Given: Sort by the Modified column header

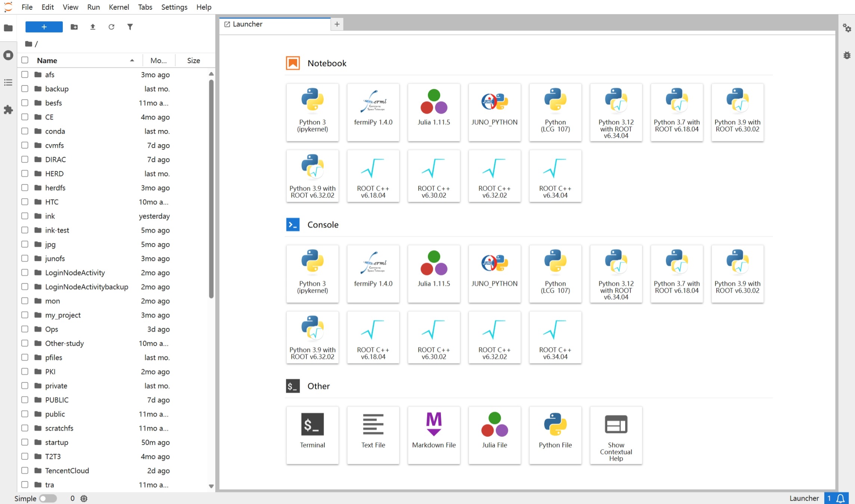Looking at the screenshot, I should (x=158, y=60).
